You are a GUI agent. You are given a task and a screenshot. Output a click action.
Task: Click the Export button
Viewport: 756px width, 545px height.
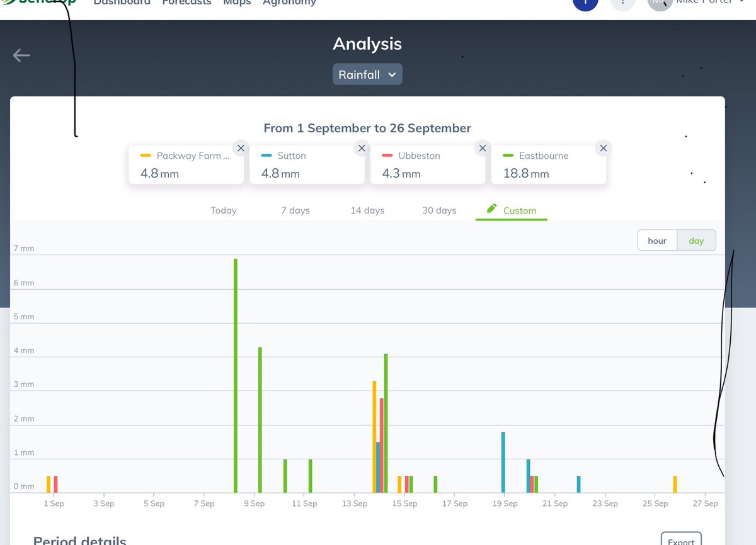coord(681,540)
